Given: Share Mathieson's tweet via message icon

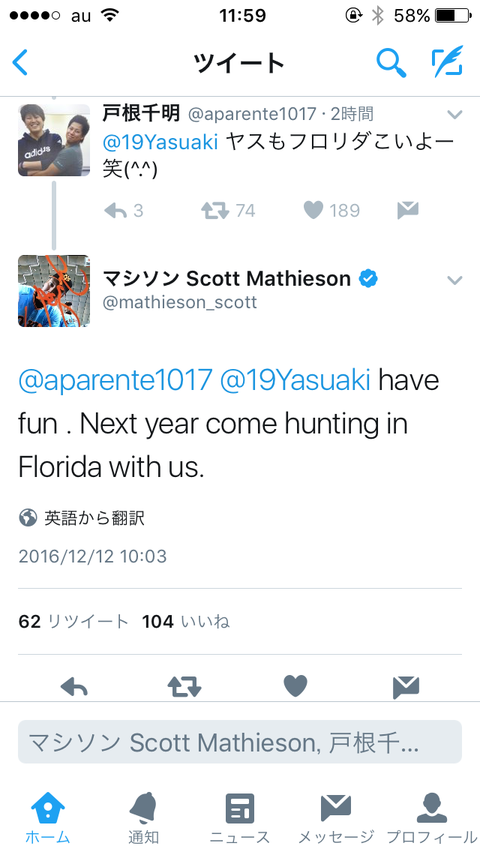Looking at the screenshot, I should 406,687.
